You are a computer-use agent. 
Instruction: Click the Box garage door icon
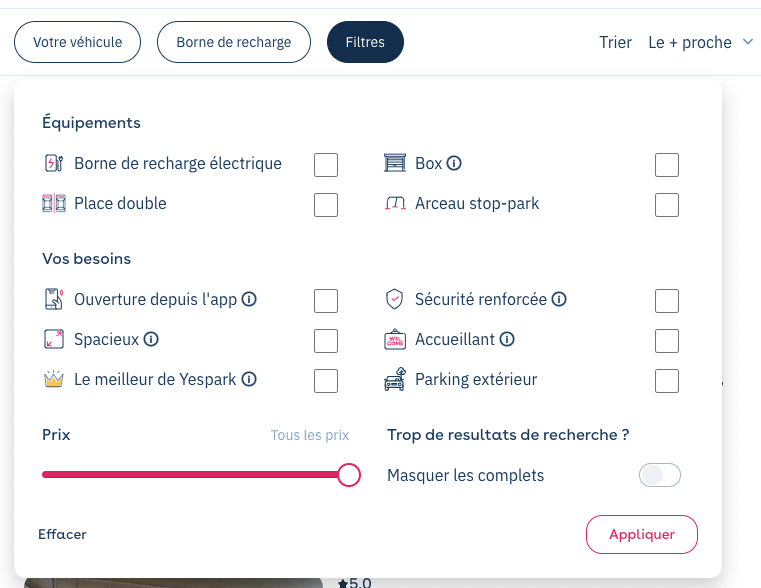click(395, 163)
